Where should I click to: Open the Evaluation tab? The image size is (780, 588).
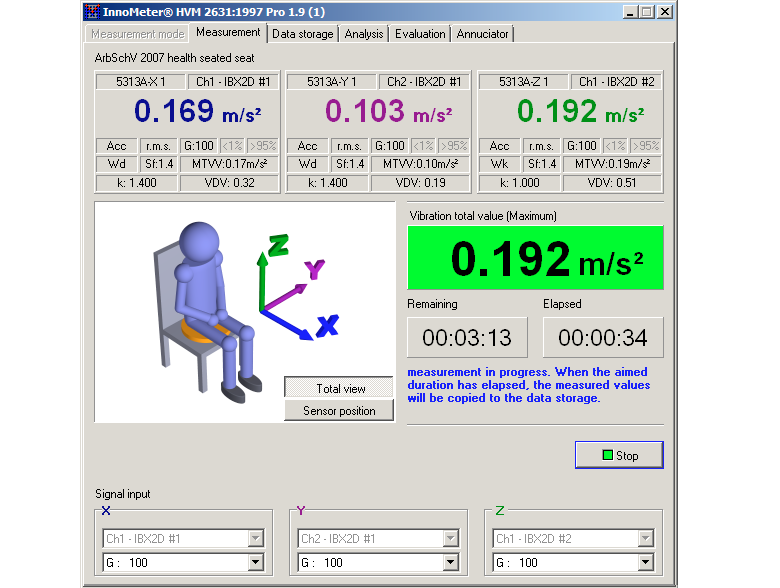(420, 34)
